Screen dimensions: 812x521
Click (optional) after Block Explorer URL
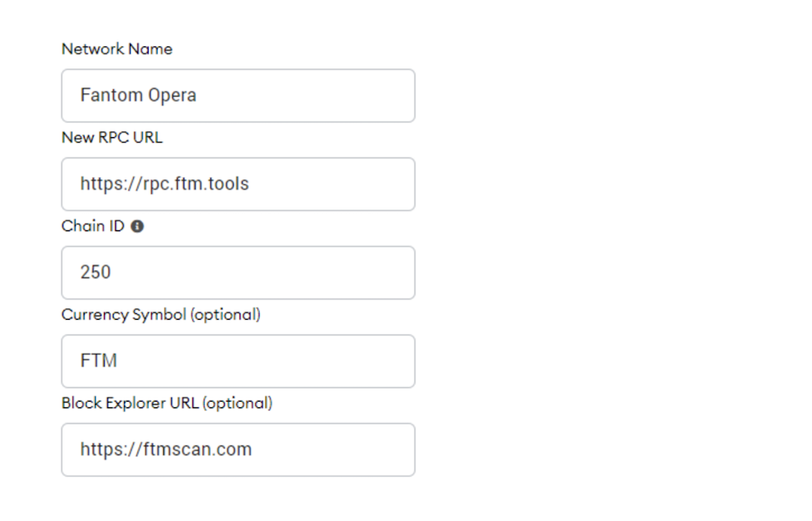[237, 403]
